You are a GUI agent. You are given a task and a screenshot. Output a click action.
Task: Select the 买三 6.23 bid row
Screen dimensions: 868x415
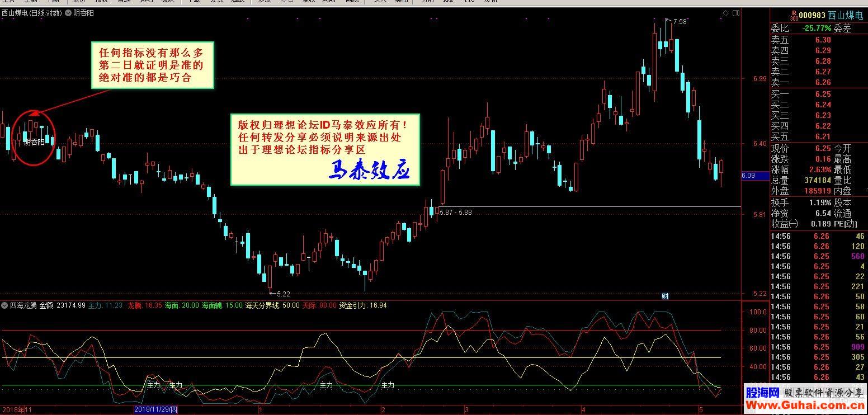819,115
